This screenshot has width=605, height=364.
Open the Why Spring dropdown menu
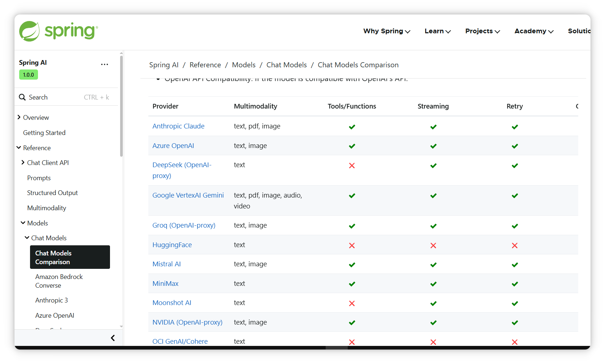(386, 31)
